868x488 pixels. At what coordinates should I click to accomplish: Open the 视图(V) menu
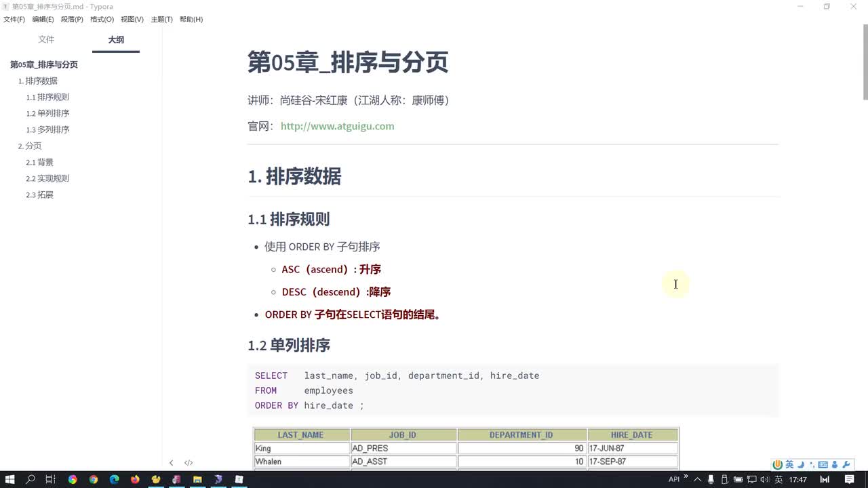tap(132, 20)
